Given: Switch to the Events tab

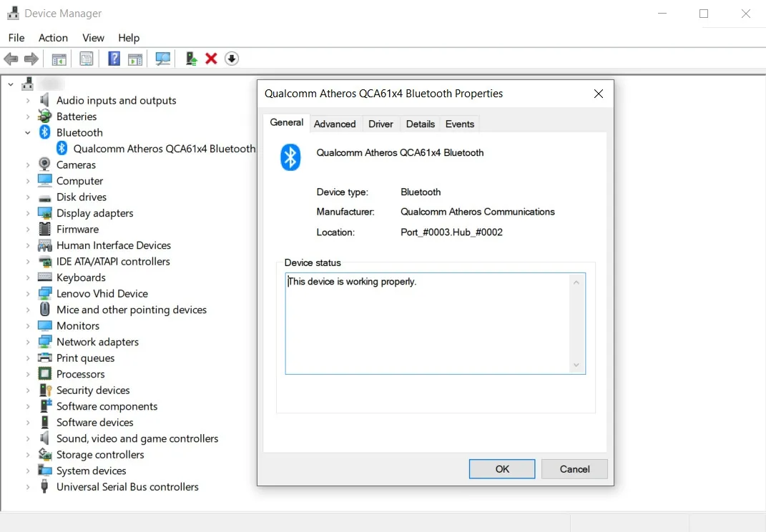Looking at the screenshot, I should 459,124.
